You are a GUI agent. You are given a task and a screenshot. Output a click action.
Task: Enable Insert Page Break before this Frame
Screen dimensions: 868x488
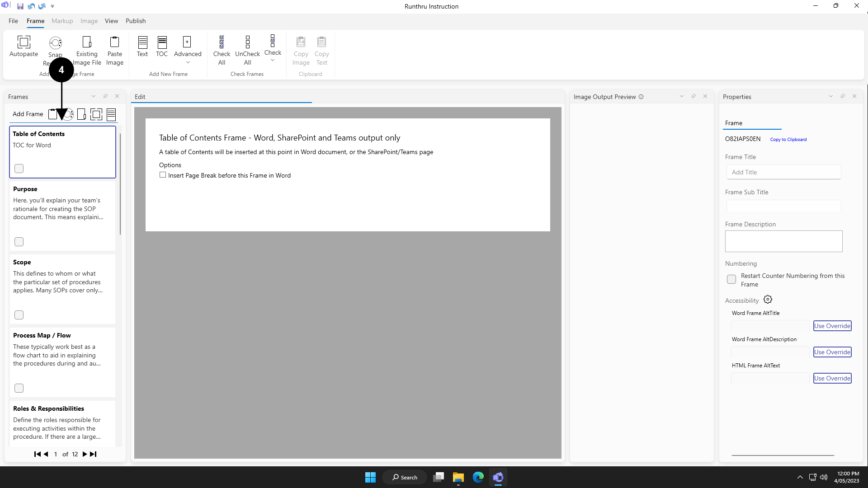(163, 175)
